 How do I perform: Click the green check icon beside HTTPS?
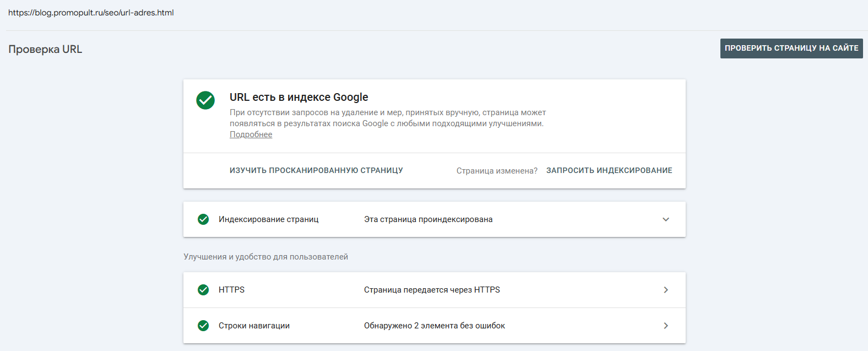203,290
